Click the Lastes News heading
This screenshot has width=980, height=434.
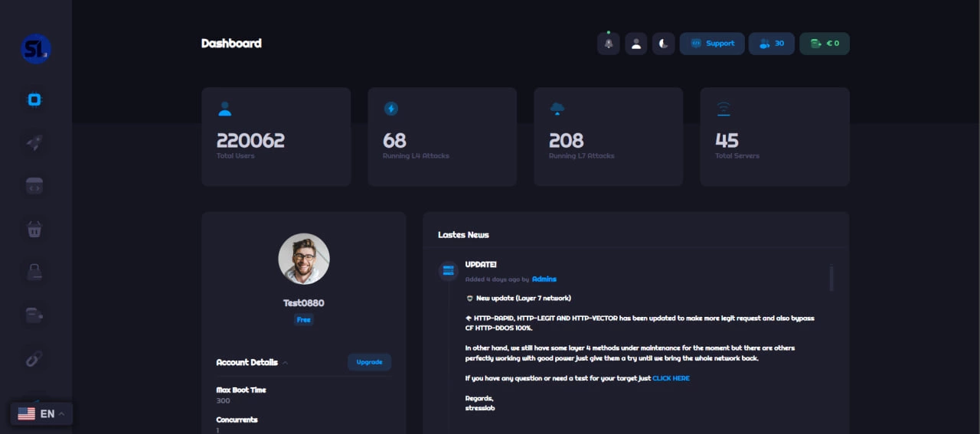coord(463,235)
